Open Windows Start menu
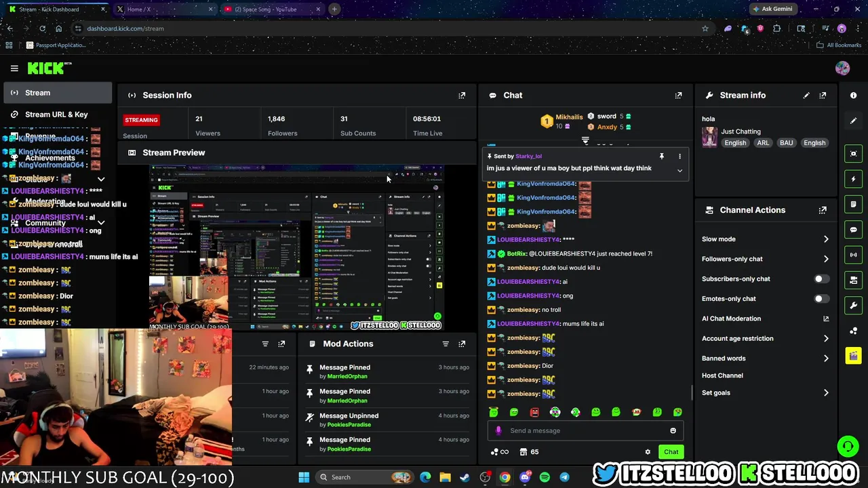This screenshot has width=868, height=488. tap(304, 477)
